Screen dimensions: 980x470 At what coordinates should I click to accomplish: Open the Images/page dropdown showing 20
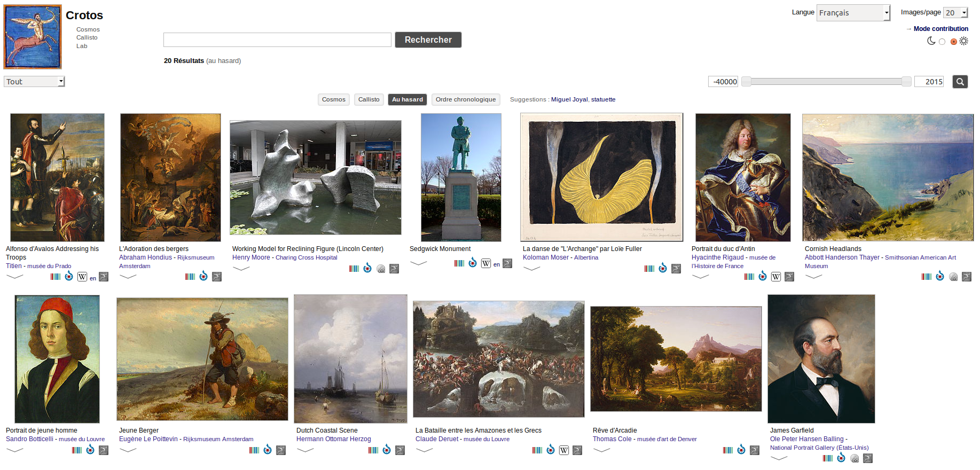(955, 13)
